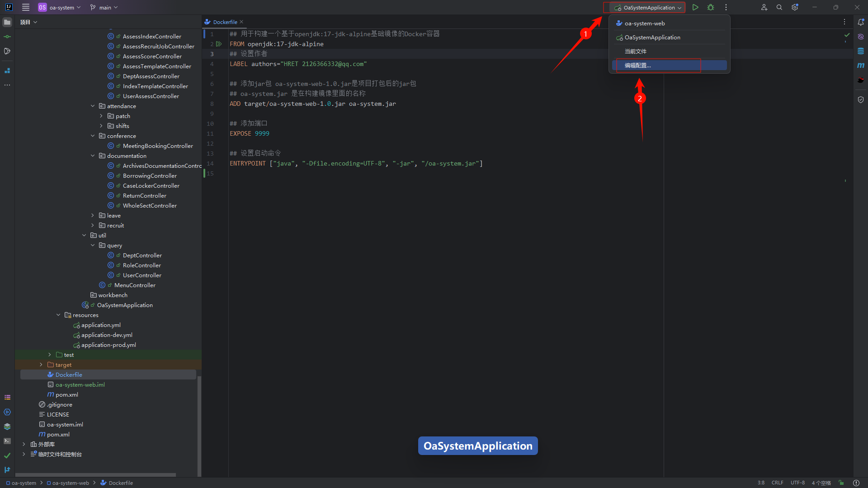The width and height of the screenshot is (868, 488).
Task: Select oa-system-web run configuration
Action: point(670,24)
